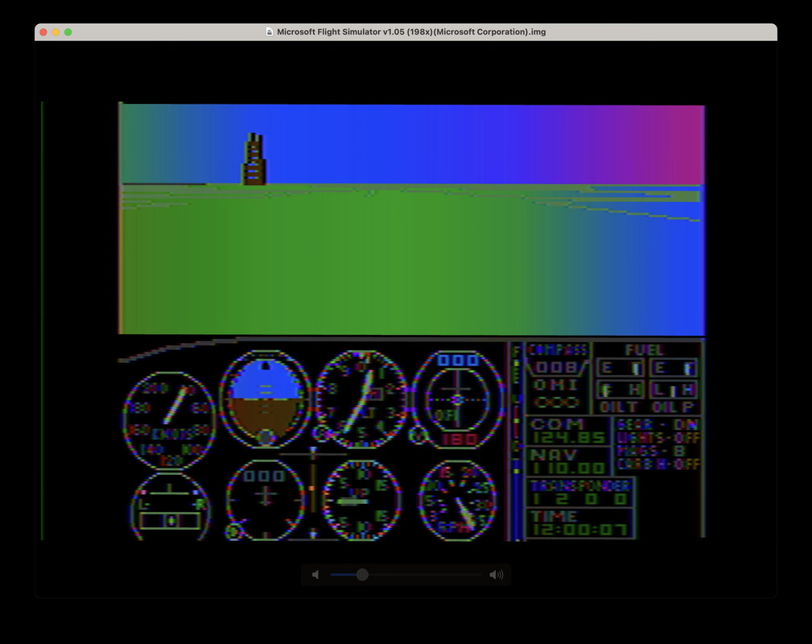Zoom the window with the green button

pos(68,32)
